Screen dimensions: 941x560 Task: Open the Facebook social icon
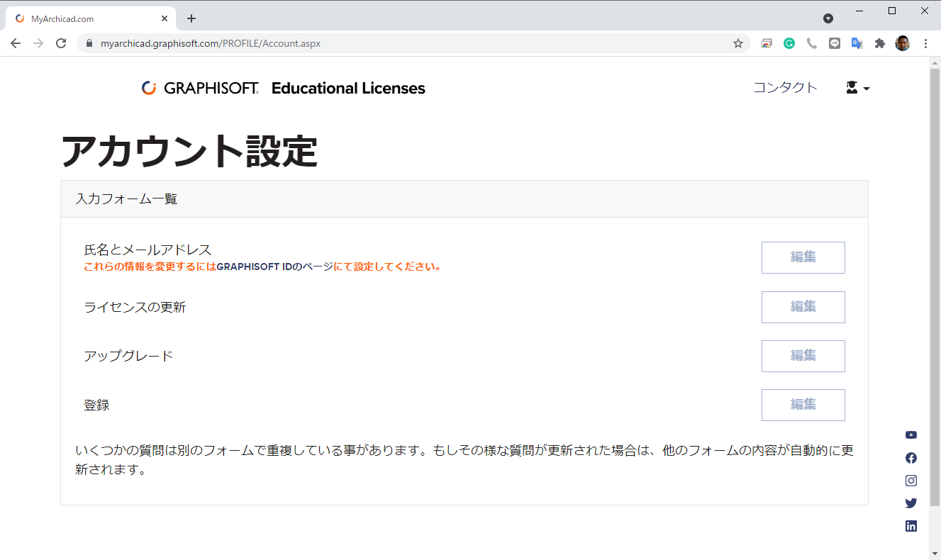911,458
